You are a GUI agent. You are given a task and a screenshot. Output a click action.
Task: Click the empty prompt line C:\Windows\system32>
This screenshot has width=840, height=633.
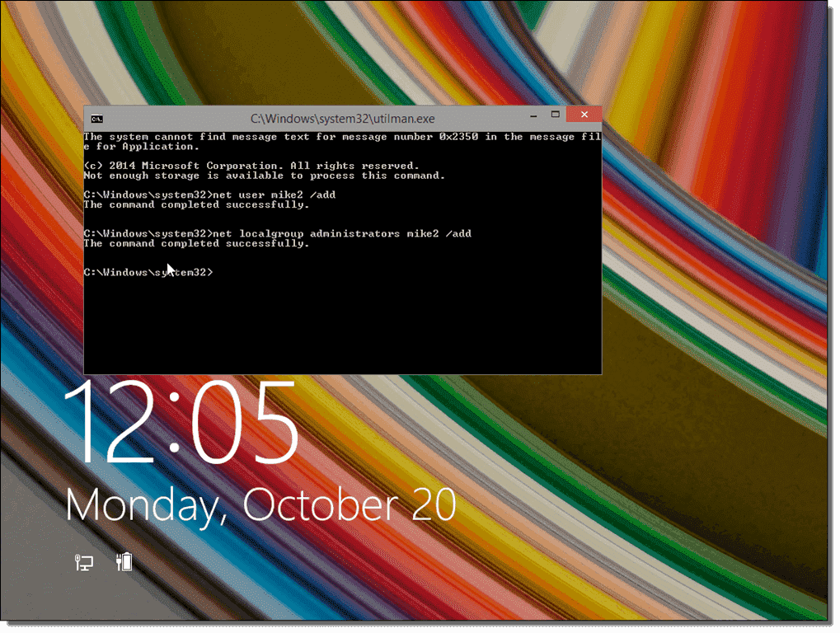point(148,272)
